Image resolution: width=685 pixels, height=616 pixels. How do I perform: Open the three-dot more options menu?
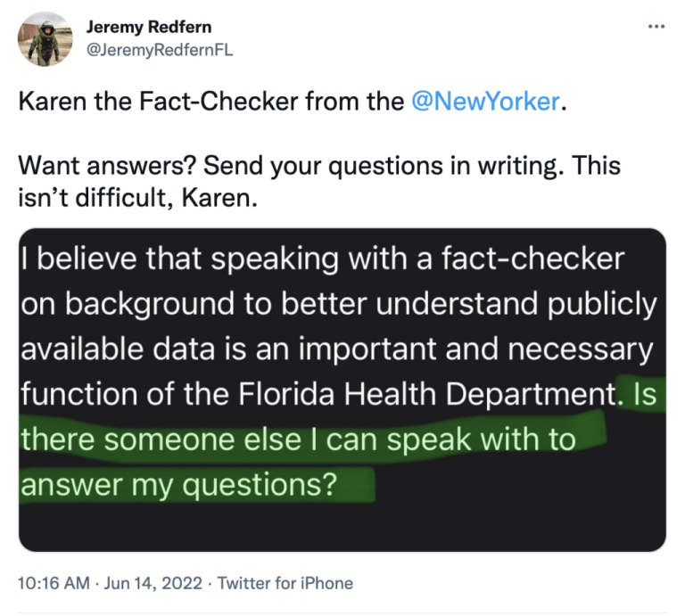657,27
